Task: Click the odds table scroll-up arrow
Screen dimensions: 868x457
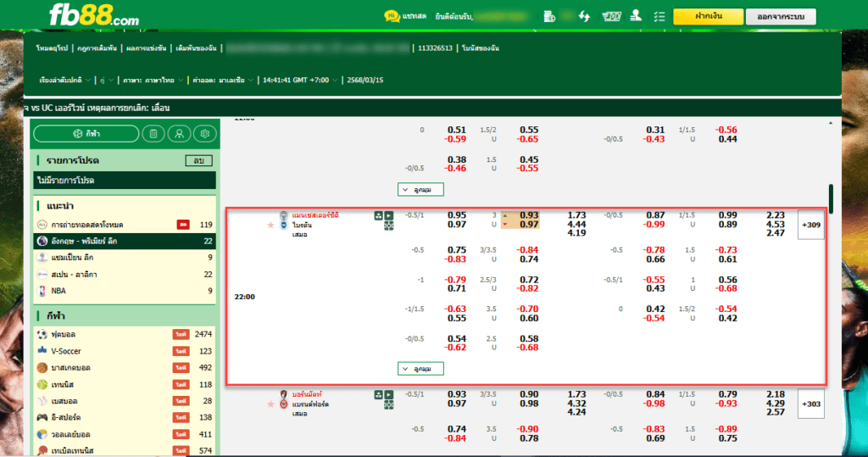Action: tap(831, 123)
